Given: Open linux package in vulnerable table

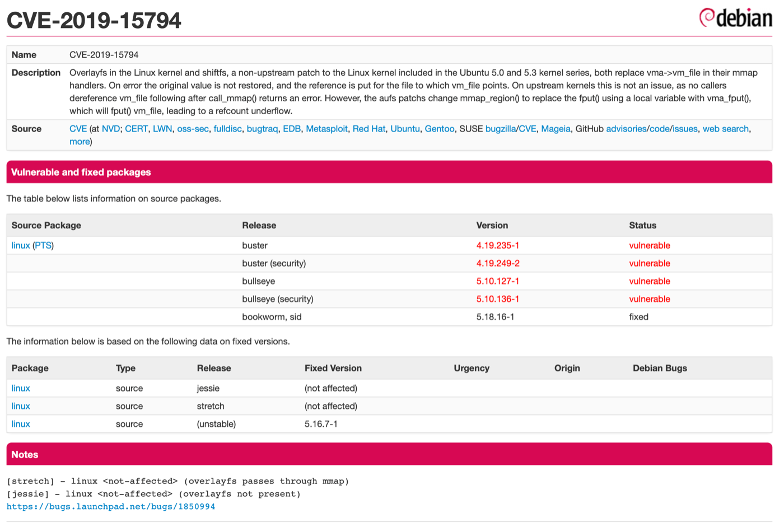Looking at the screenshot, I should pyautogui.click(x=21, y=245).
